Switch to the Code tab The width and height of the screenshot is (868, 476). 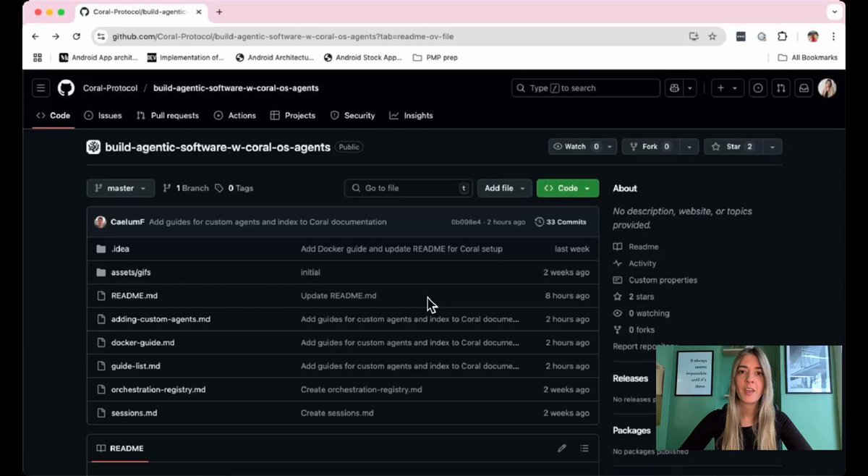tap(53, 116)
